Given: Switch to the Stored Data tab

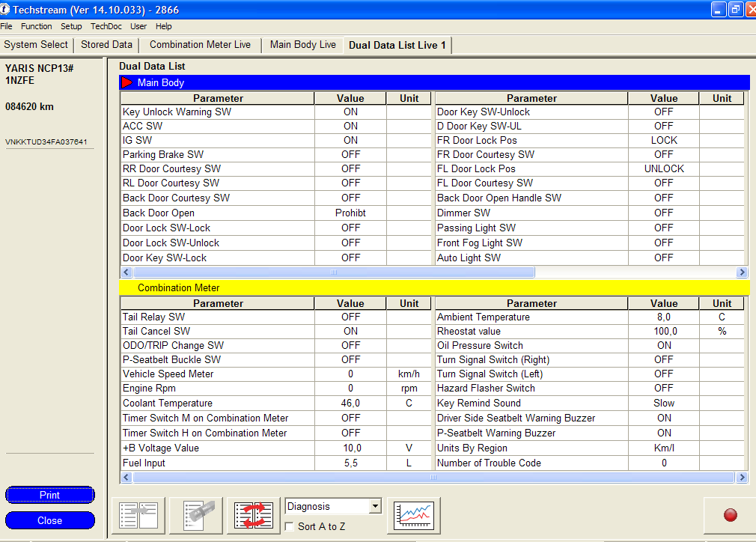Looking at the screenshot, I should coord(106,45).
